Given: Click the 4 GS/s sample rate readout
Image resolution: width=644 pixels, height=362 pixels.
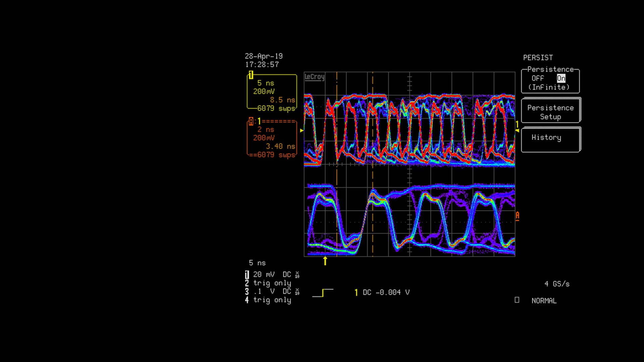Looking at the screenshot, I should (x=557, y=284).
